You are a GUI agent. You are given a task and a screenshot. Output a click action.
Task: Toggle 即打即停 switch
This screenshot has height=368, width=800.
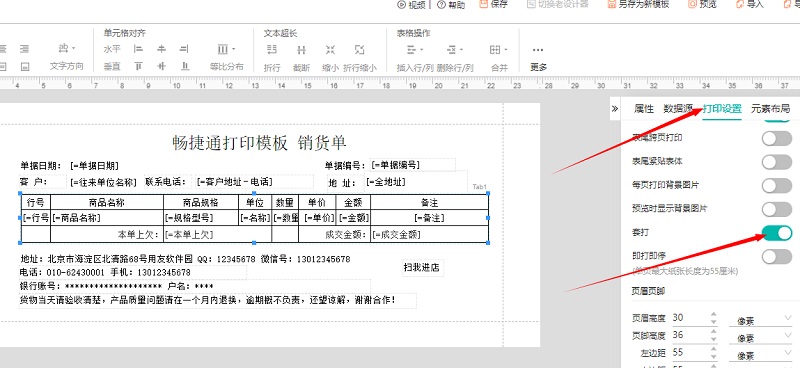[x=777, y=256]
